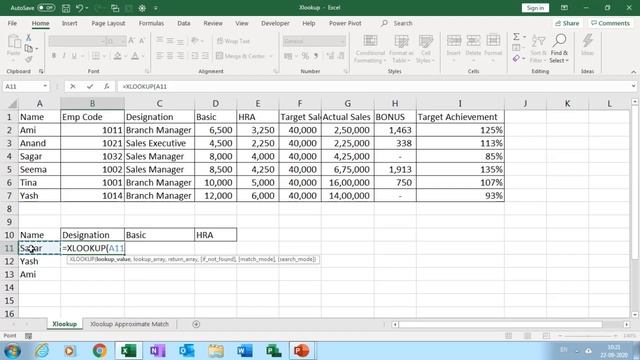
Task: Open Insert Function fx dialog
Action: (x=107, y=87)
